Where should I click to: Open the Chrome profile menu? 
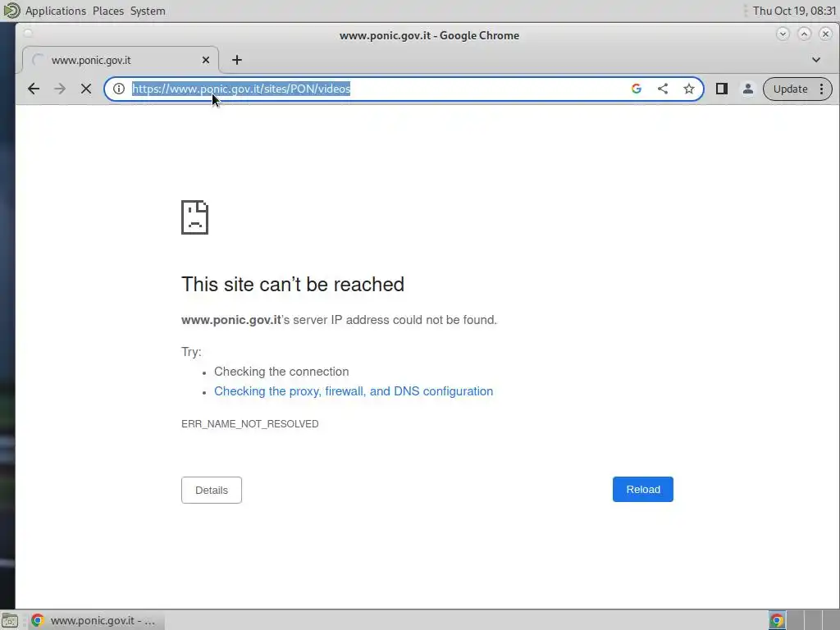[748, 89]
